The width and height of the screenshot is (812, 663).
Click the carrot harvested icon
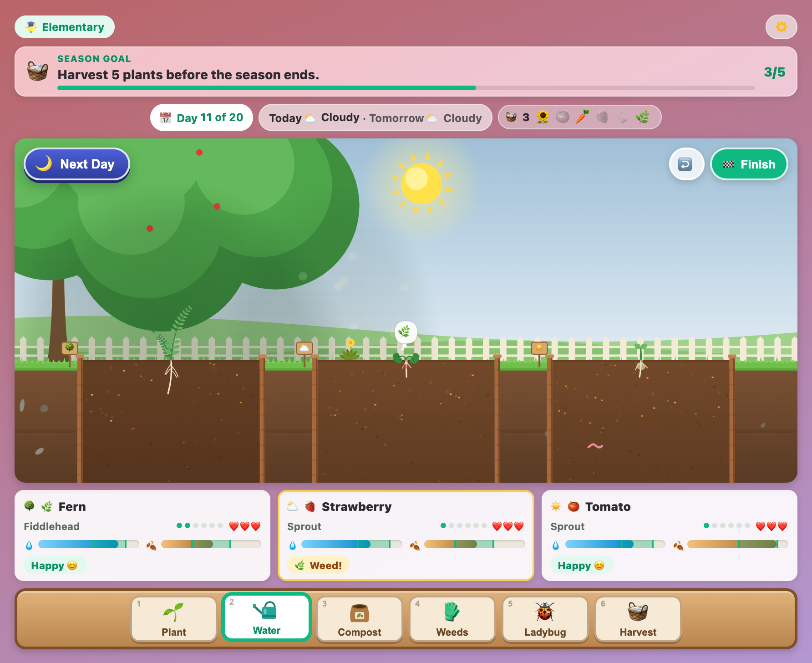point(582,117)
